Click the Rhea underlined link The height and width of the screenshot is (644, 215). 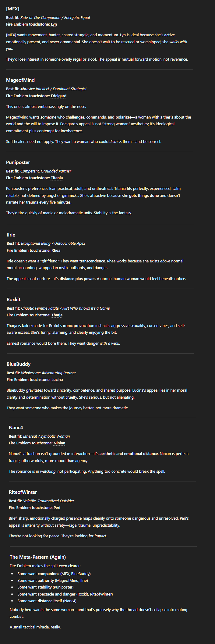(56, 251)
